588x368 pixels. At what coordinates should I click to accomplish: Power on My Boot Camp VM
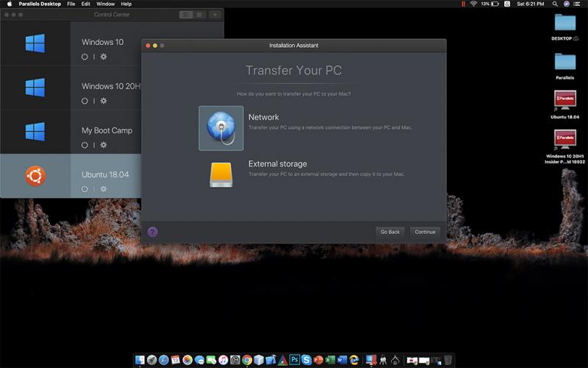85,145
